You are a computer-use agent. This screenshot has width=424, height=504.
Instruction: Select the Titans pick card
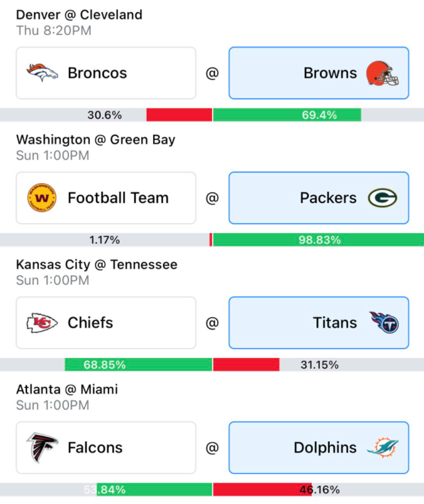(x=319, y=323)
